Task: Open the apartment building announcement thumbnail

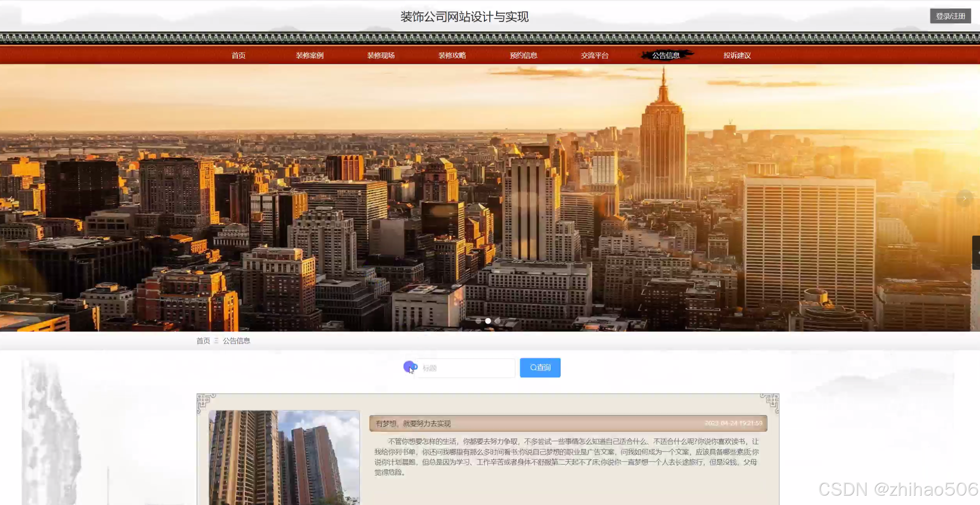Action: (284, 457)
